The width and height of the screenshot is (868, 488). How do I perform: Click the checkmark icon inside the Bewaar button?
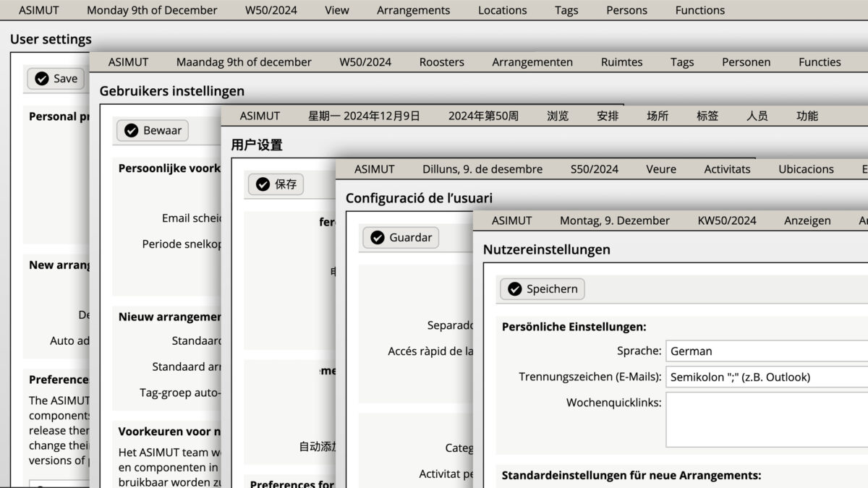coord(131,130)
